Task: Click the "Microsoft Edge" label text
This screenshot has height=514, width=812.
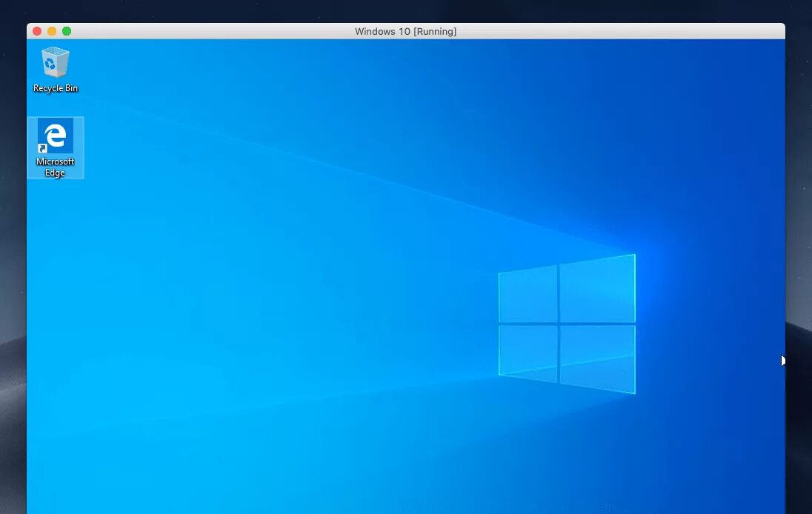Action: point(55,167)
